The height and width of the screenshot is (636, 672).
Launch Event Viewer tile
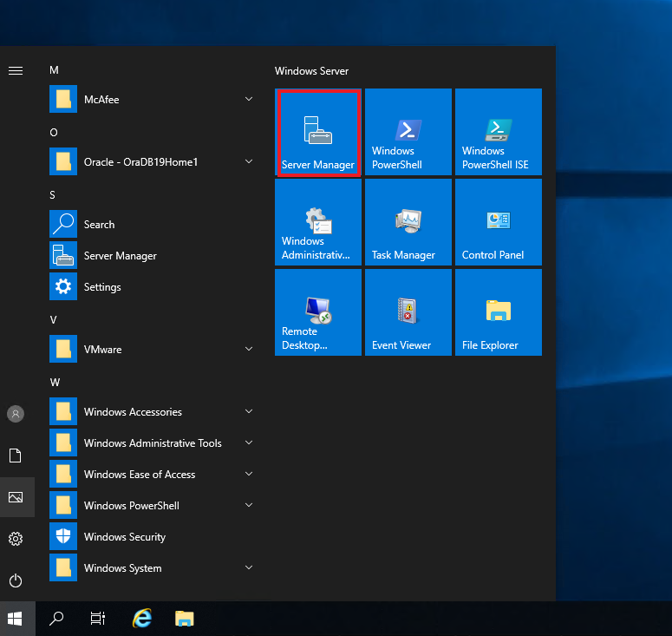tap(408, 312)
